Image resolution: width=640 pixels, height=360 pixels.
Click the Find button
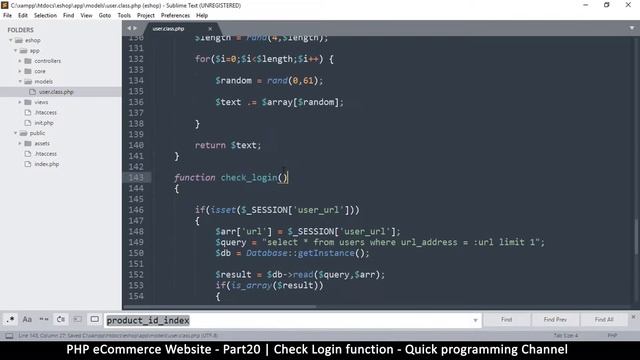[x=507, y=320]
